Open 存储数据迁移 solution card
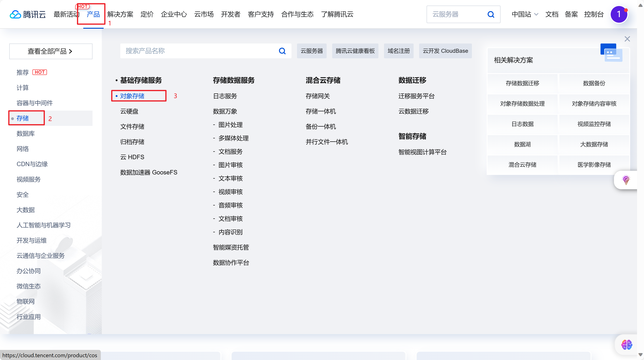 tap(522, 83)
